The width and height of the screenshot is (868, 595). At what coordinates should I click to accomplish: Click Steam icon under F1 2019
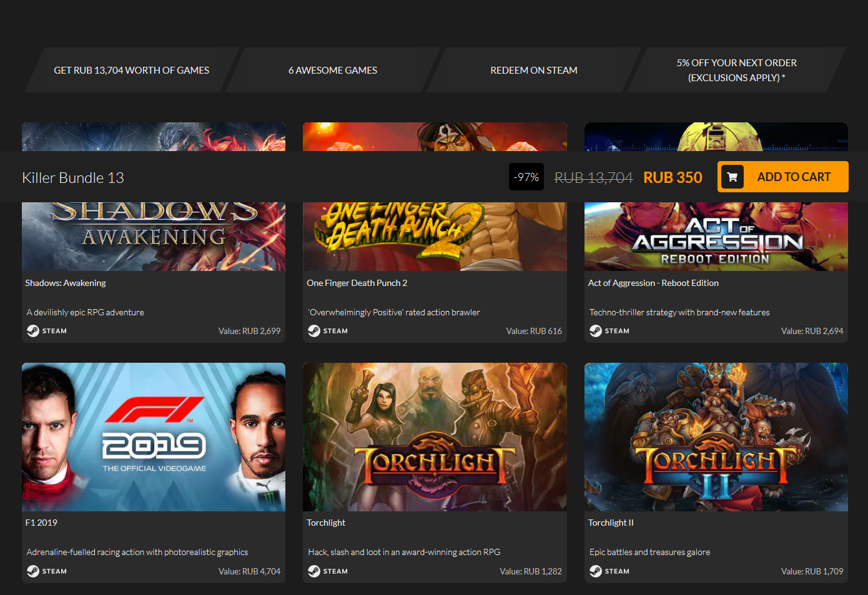click(x=33, y=571)
